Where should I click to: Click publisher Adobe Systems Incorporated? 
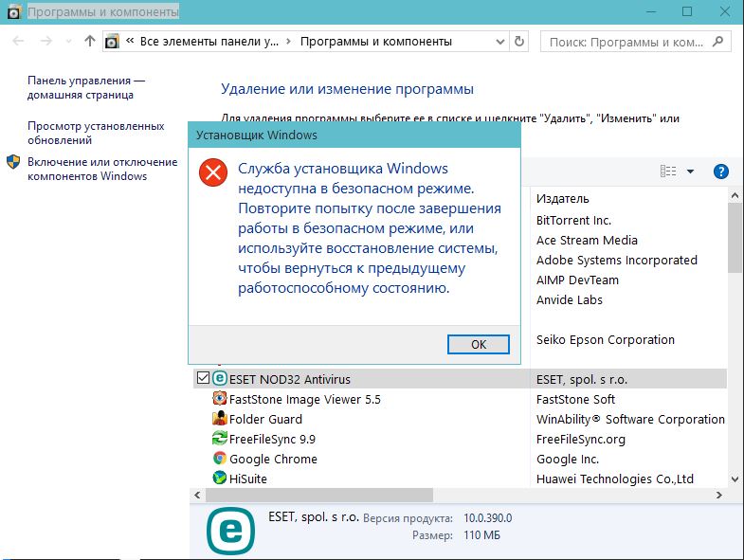[x=617, y=260]
